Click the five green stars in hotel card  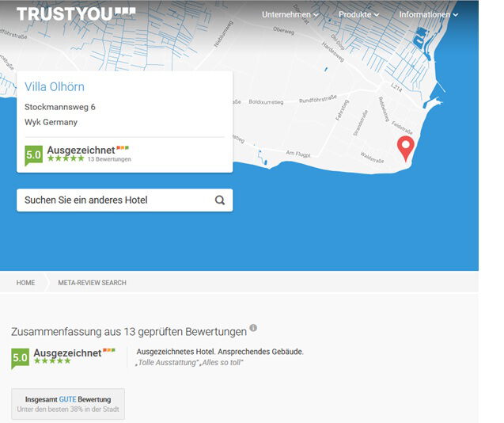pos(66,158)
